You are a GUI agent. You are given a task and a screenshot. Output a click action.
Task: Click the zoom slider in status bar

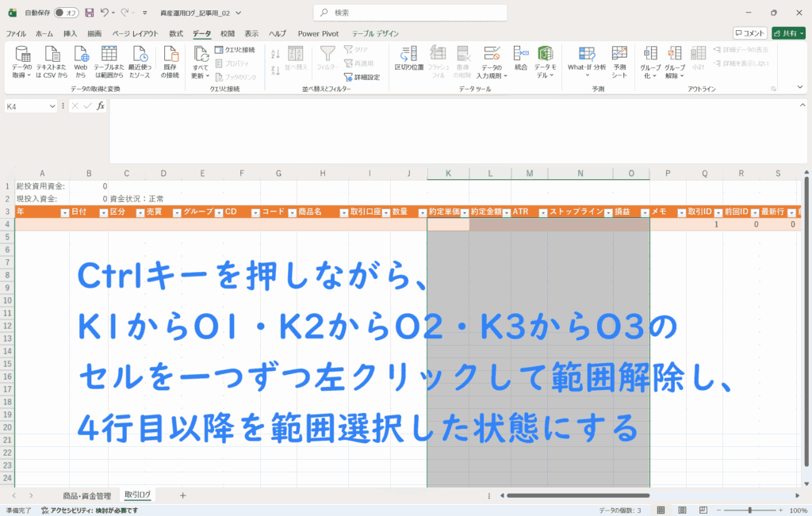pos(749,510)
